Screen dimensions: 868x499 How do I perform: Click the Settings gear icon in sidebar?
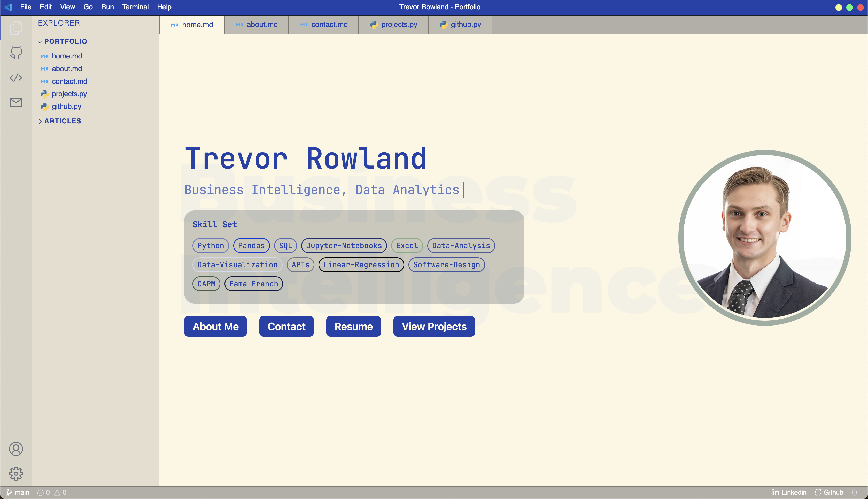pos(16,473)
